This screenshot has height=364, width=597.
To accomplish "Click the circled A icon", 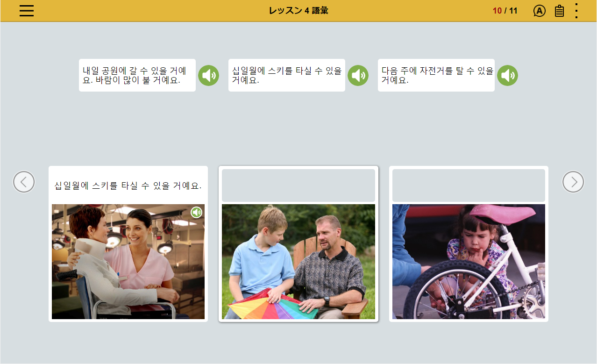I will coord(539,11).
